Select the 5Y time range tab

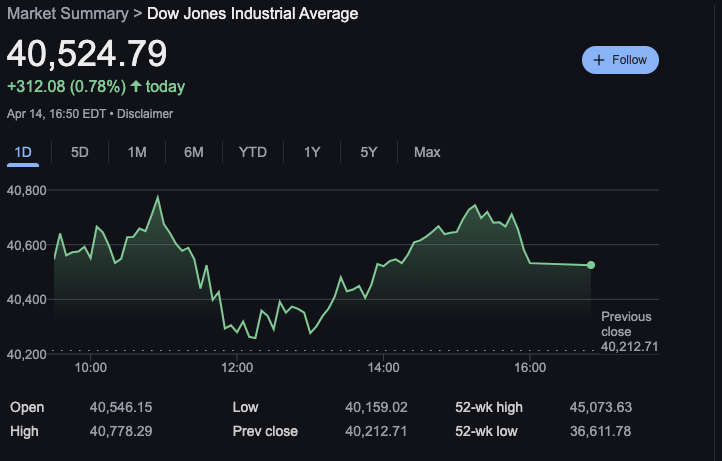369,152
